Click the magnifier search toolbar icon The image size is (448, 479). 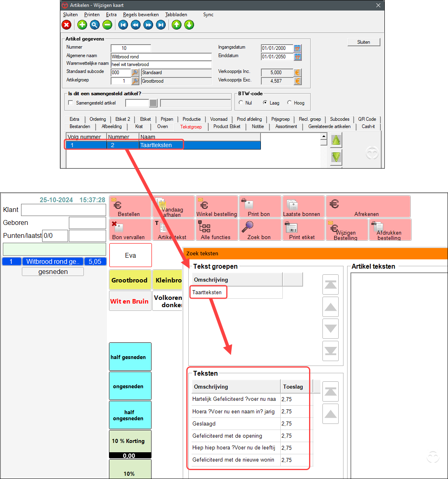tap(95, 25)
